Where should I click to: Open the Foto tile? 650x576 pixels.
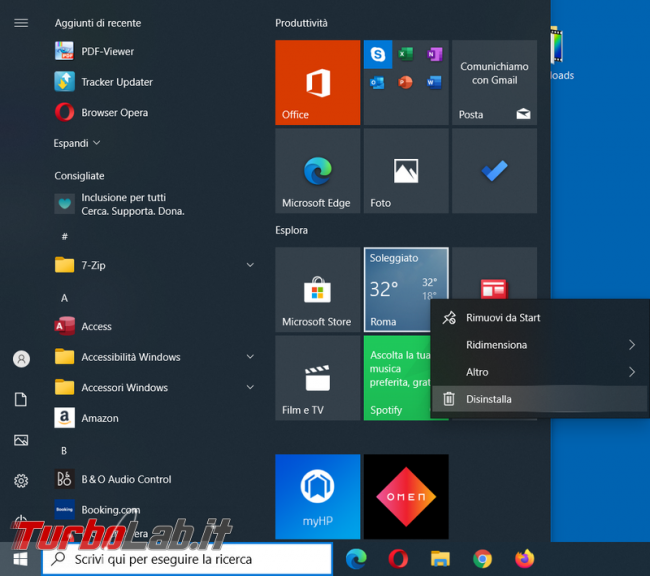(406, 171)
